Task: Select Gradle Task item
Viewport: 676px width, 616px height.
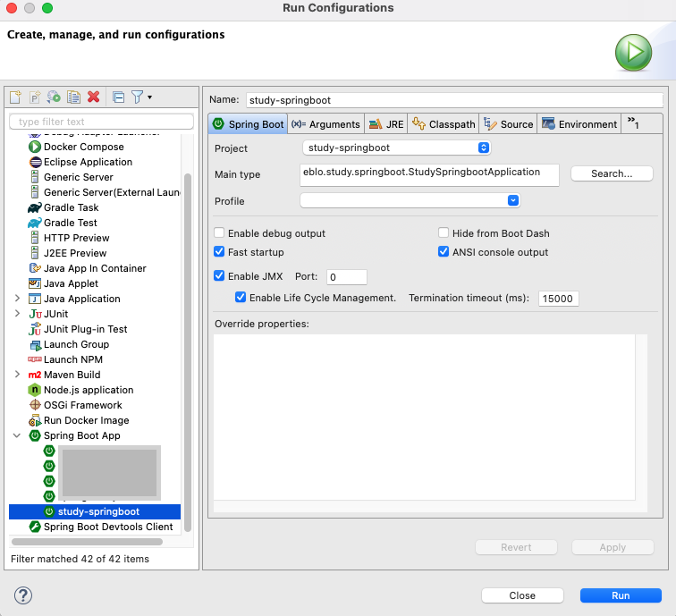Action: 63,207
